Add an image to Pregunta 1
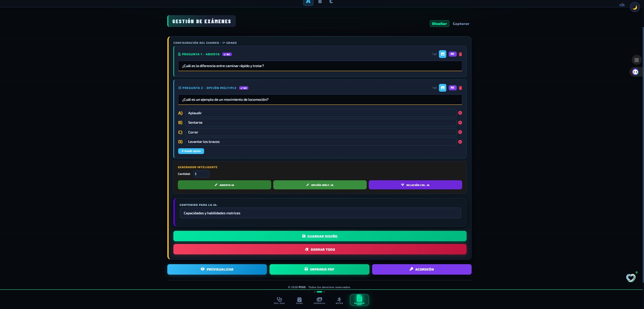The width and height of the screenshot is (644, 309). click(443, 54)
